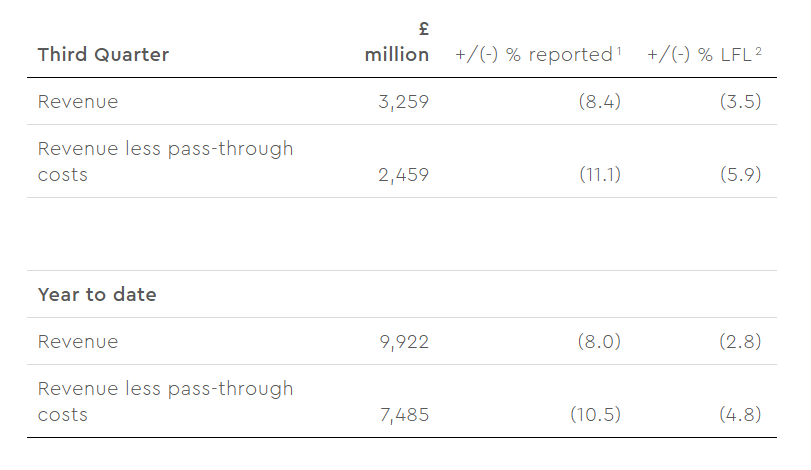Click the +/(-) % reported column header
The image size is (811, 470).
click(x=532, y=55)
